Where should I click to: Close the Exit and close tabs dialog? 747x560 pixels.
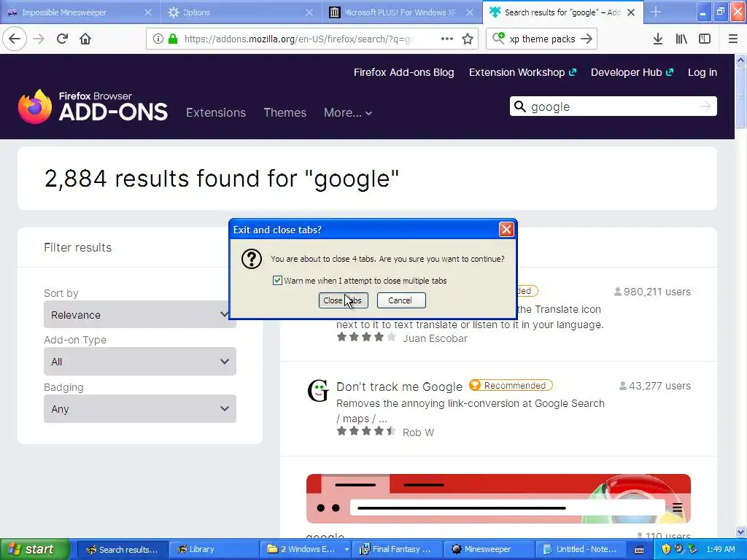(x=506, y=230)
